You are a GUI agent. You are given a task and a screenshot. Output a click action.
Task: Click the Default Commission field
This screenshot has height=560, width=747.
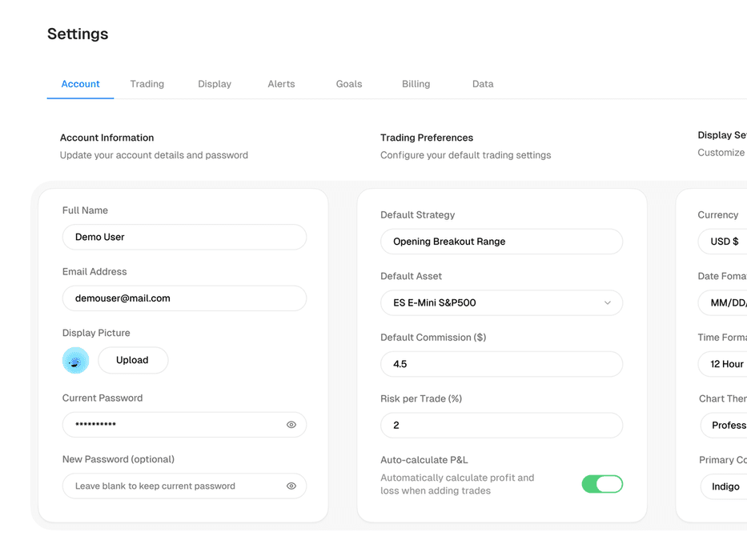point(501,364)
